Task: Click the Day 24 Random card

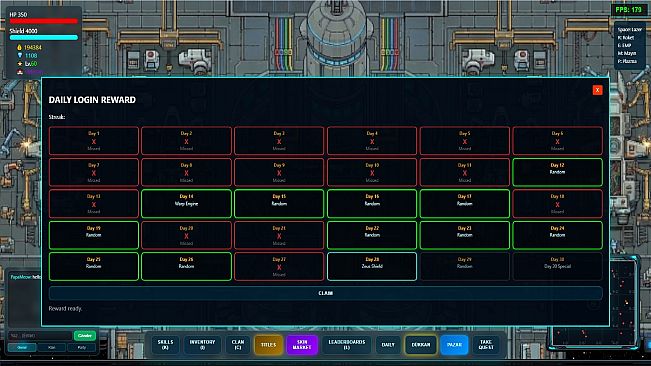Action: coord(557,235)
